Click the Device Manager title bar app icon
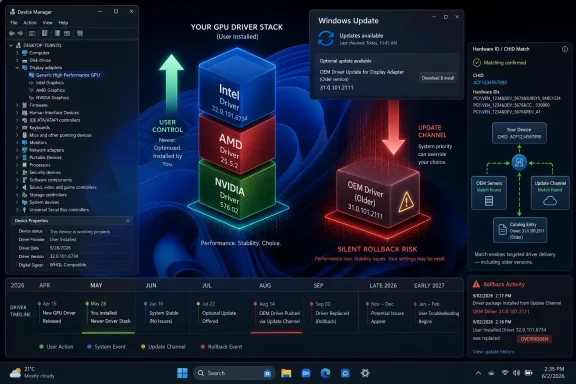 click(12, 12)
